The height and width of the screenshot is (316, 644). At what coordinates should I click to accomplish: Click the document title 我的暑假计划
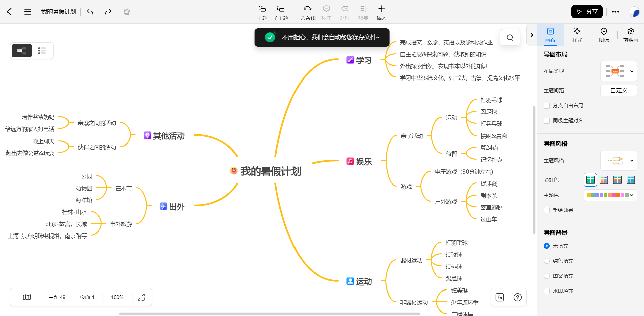59,12
